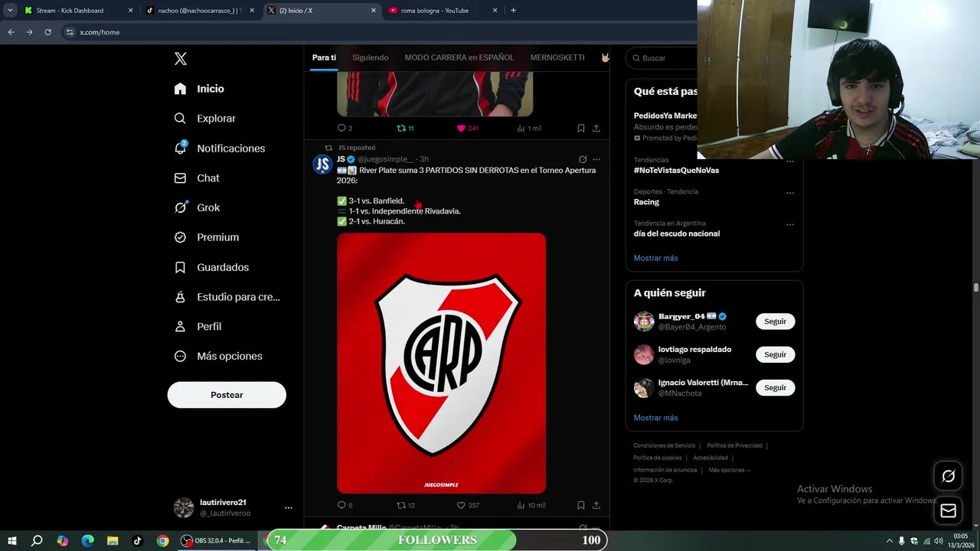Open TikTok from the taskbar
The image size is (980, 551).
click(138, 540)
